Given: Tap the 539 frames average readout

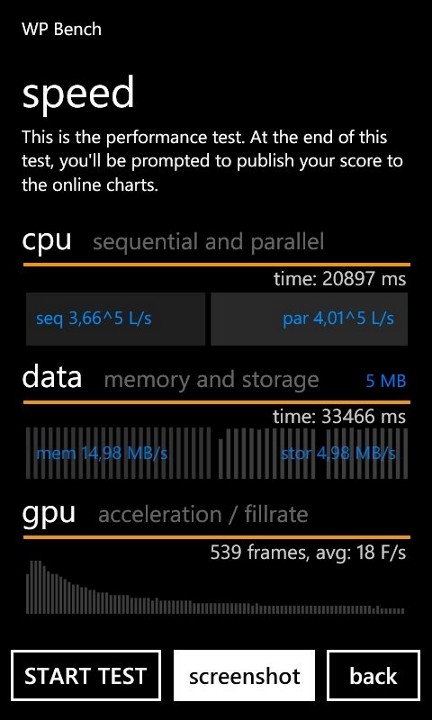Looking at the screenshot, I should point(308,552).
